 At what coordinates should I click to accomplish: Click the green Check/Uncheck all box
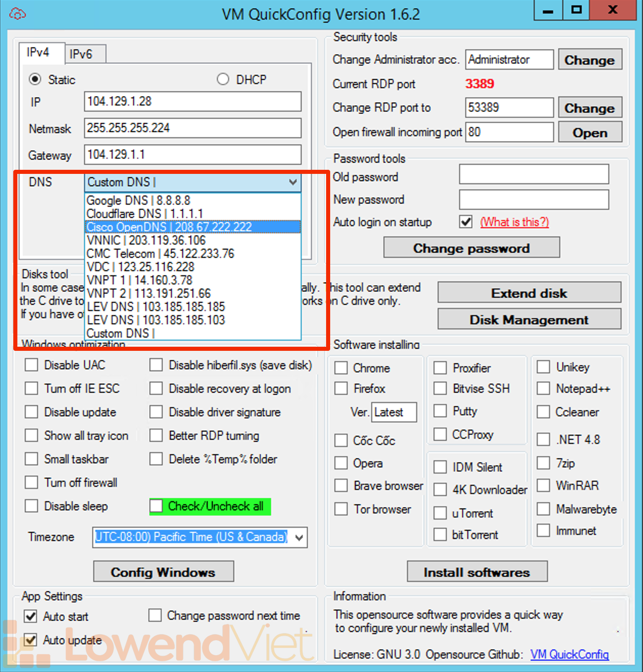156,506
